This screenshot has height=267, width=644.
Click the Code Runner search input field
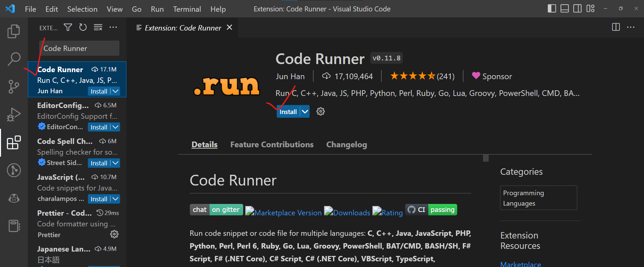(79, 48)
